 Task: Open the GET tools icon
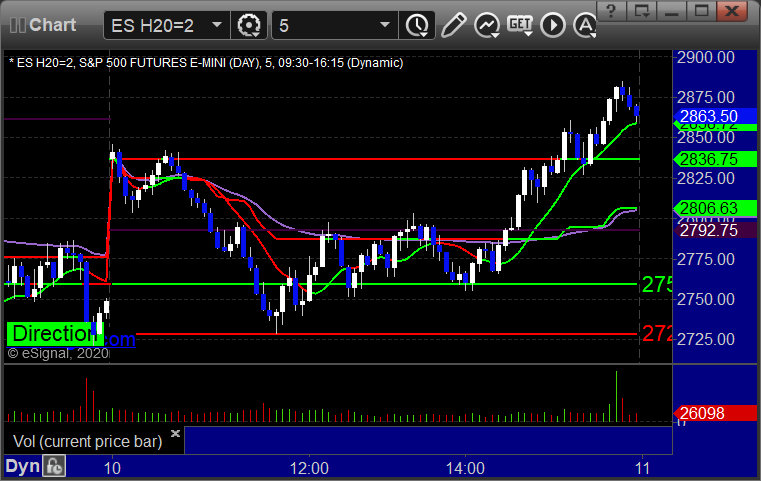520,25
